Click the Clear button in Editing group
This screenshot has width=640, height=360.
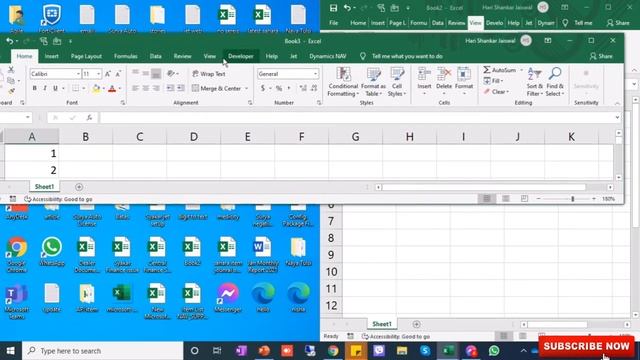tap(496, 92)
